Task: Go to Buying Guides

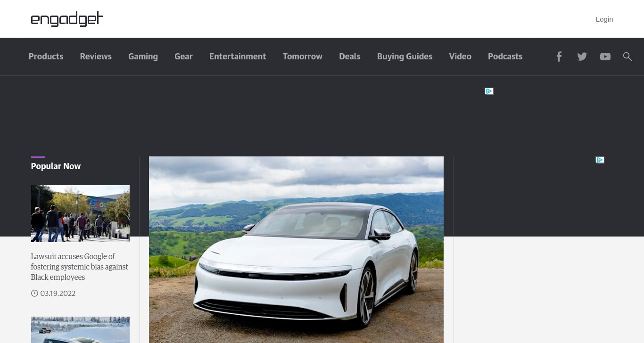Action: tap(405, 57)
